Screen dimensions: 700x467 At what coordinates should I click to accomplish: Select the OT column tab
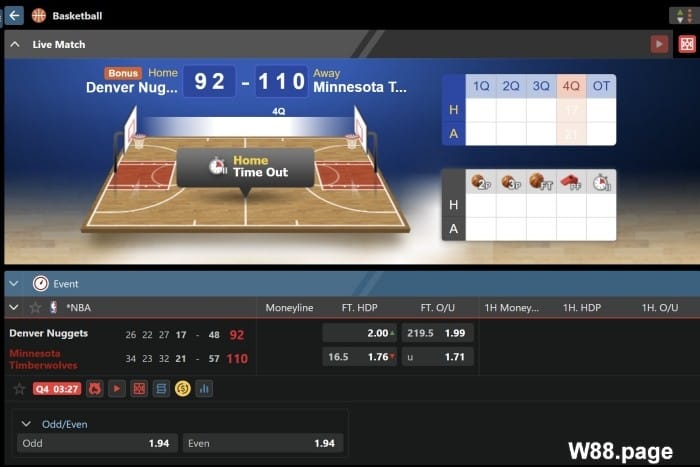[x=601, y=86]
